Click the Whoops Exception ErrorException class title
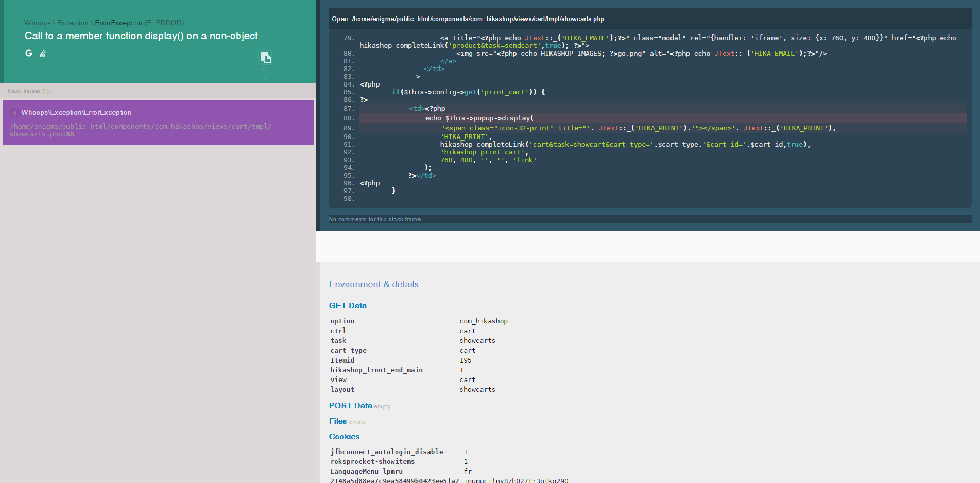This screenshot has width=980, height=483. click(104, 23)
